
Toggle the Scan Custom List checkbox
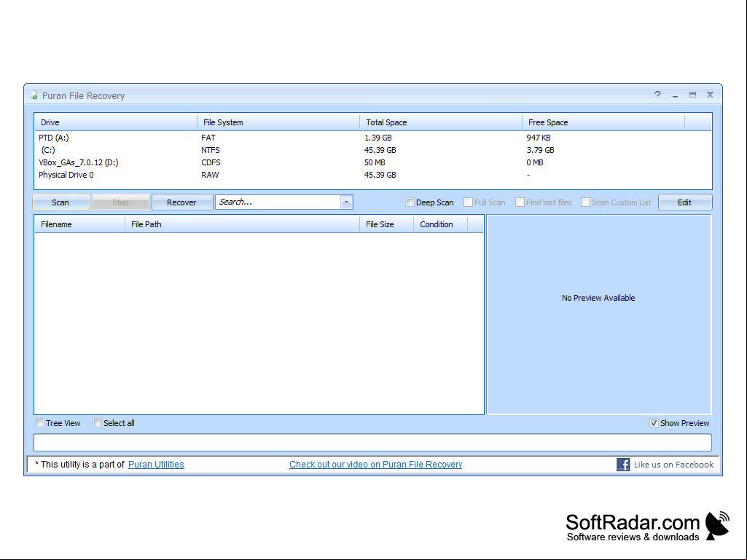[x=585, y=202]
